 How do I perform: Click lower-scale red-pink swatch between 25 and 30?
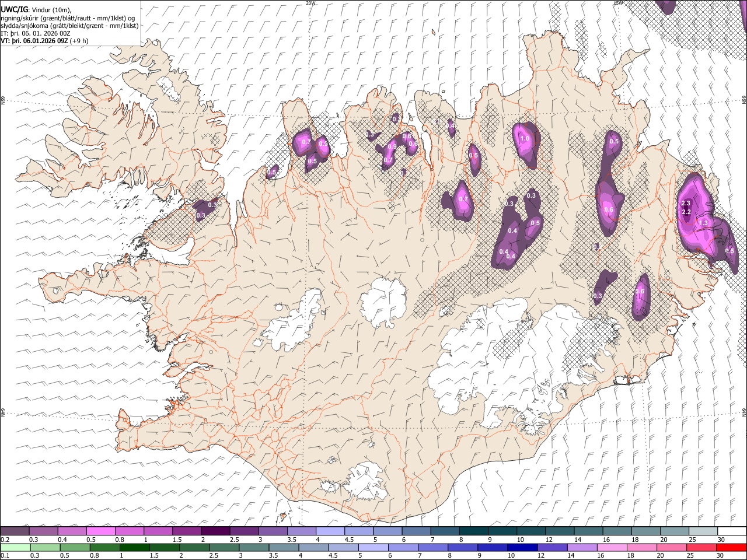click(x=702, y=547)
